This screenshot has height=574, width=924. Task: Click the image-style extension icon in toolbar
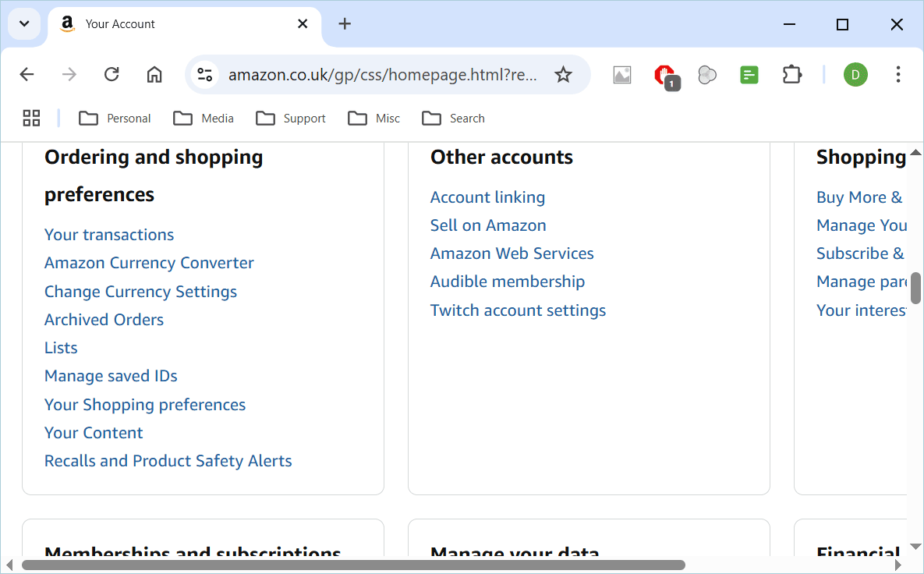tap(621, 74)
